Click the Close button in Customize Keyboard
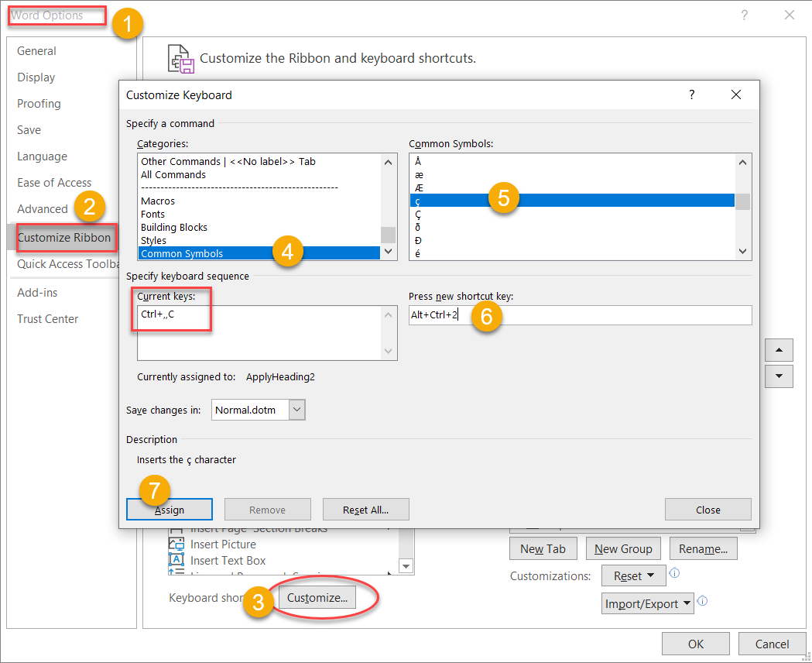This screenshot has height=663, width=812. pyautogui.click(x=708, y=510)
